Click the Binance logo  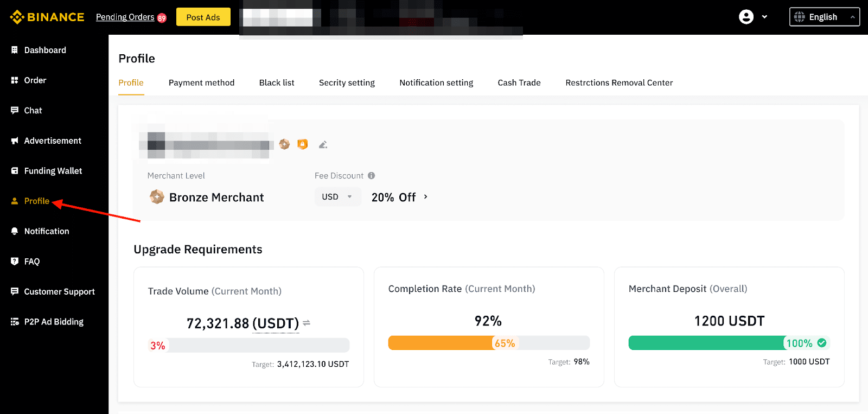(47, 17)
